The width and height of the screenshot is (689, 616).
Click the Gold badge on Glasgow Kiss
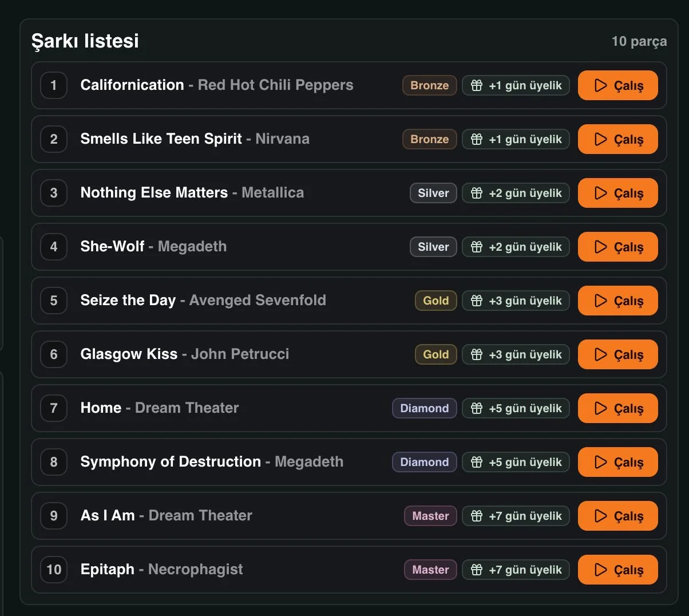click(x=436, y=354)
